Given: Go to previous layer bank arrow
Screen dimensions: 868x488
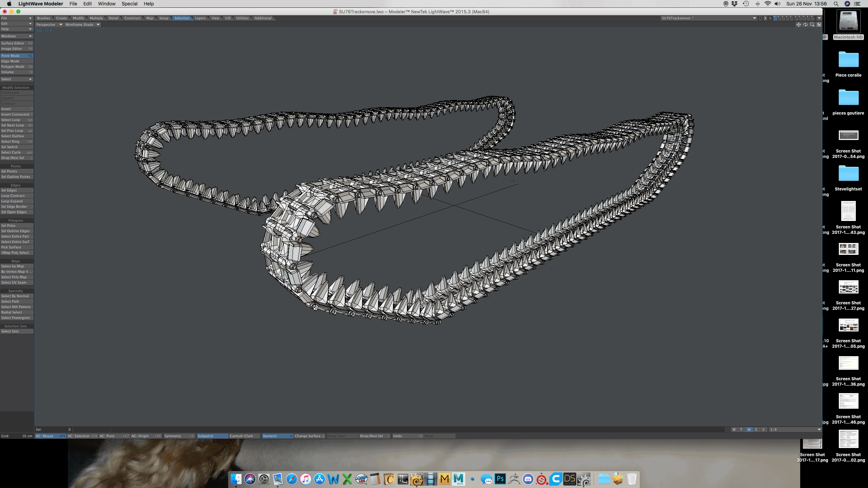Looking at the screenshot, I should [761, 18].
